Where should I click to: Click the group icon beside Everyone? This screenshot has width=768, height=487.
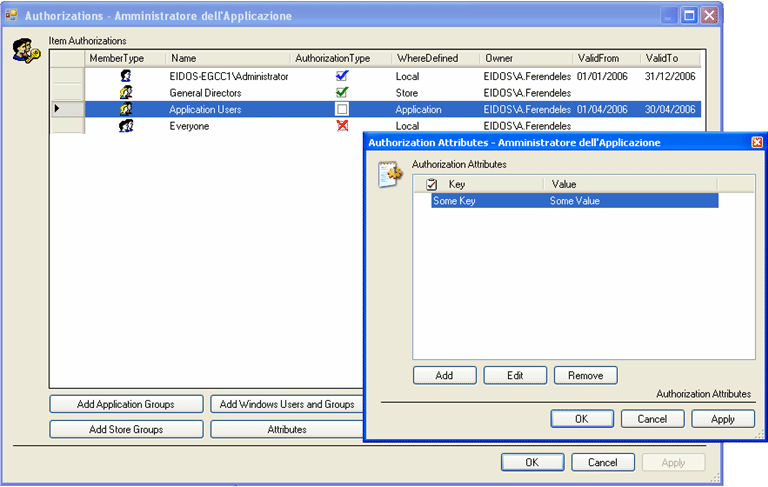point(126,126)
